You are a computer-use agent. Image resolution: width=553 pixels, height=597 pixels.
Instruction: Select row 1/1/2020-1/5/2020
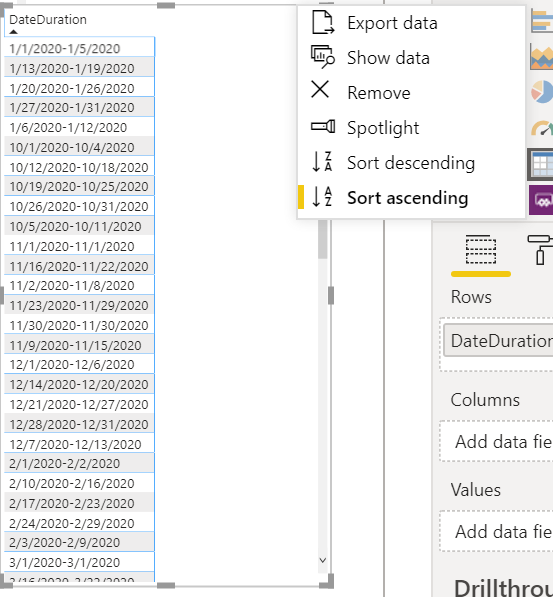pos(79,48)
